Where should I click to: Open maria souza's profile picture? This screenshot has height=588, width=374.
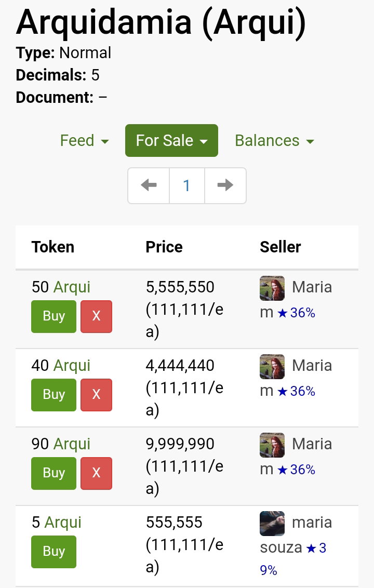pos(272,523)
